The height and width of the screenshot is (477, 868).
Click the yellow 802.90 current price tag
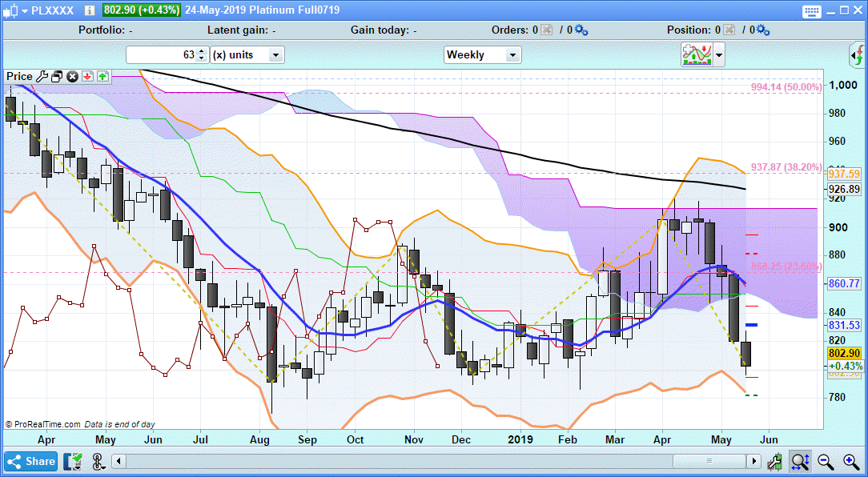(845, 354)
